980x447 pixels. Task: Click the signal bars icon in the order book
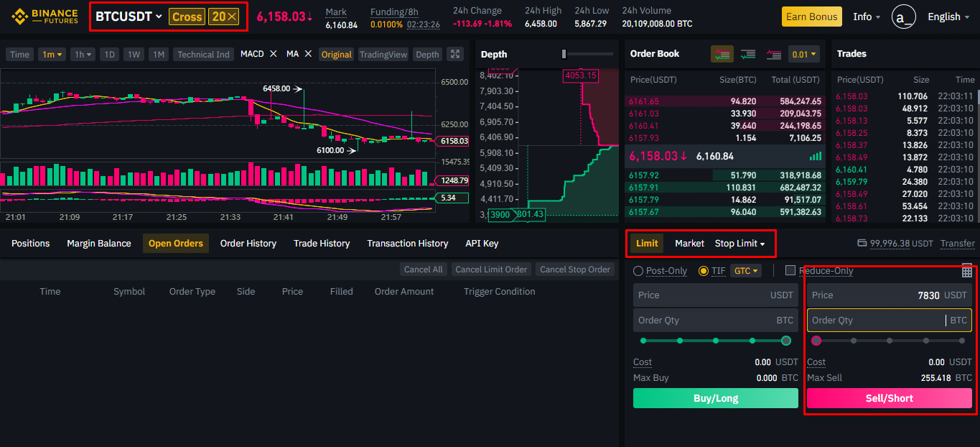pyautogui.click(x=816, y=156)
